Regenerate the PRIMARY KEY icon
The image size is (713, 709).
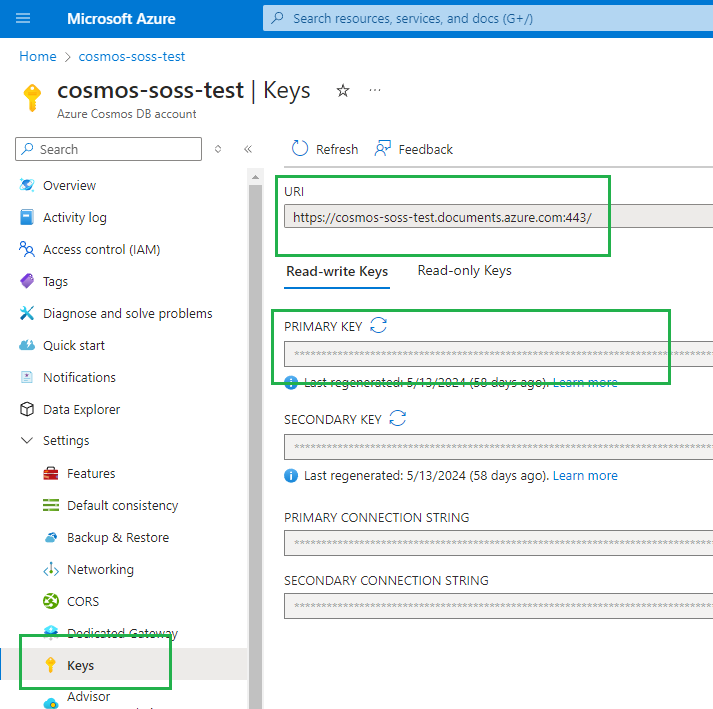point(378,325)
